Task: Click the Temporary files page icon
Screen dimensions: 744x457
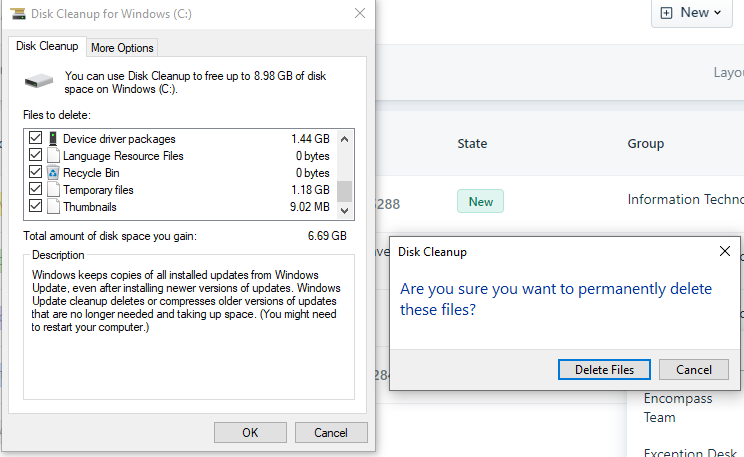Action: click(x=54, y=190)
